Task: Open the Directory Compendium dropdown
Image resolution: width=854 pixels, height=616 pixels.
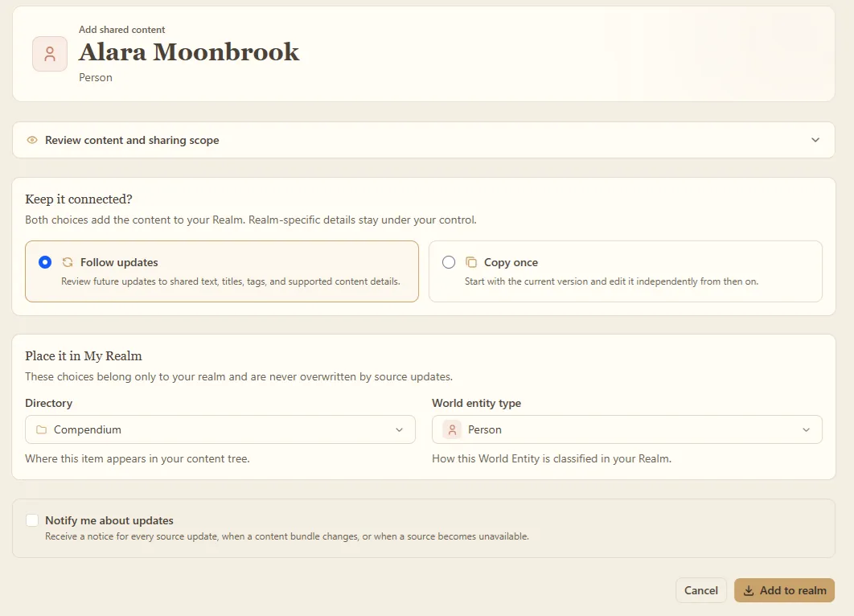Action: (220, 429)
